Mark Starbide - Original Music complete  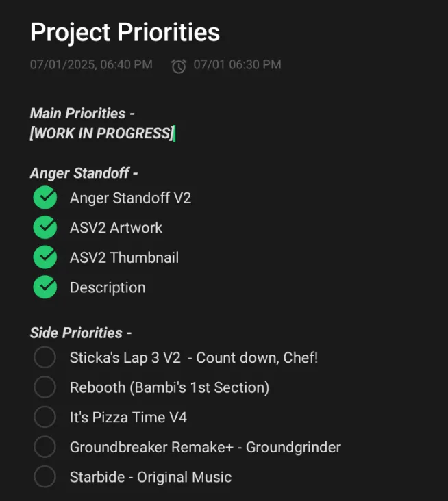point(45,477)
